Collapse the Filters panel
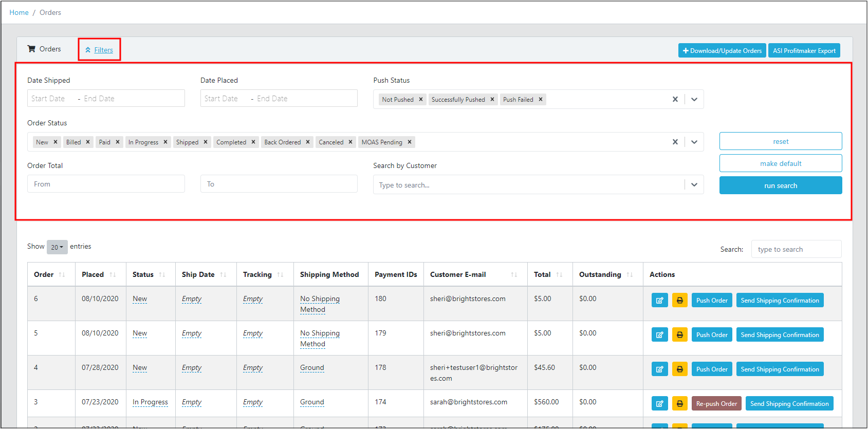Image resolution: width=868 pixels, height=429 pixels. click(99, 50)
